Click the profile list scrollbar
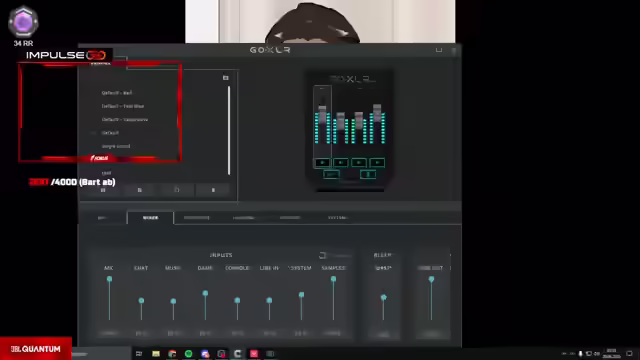Viewport: 640px width, 360px height. (229, 131)
